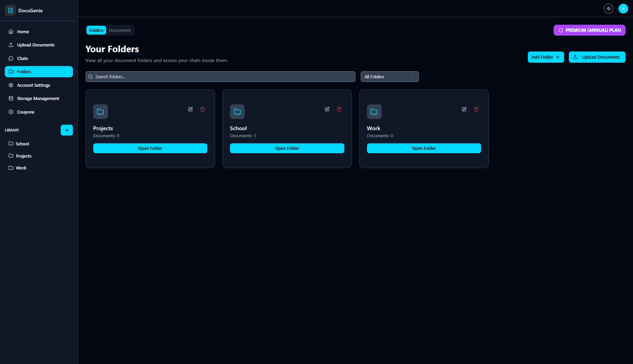Open Folder for Projects
This screenshot has height=364, width=633.
(150, 148)
